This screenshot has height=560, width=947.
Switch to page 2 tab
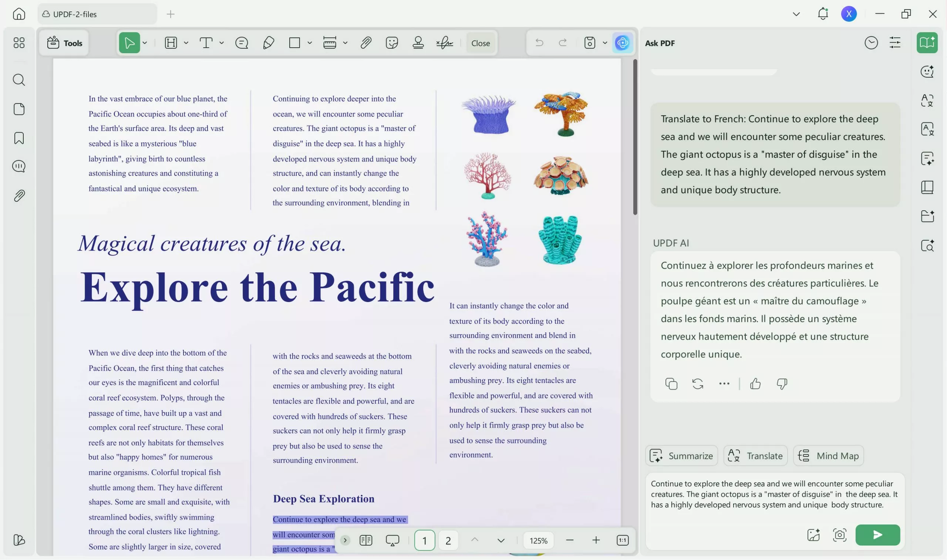pyautogui.click(x=448, y=540)
